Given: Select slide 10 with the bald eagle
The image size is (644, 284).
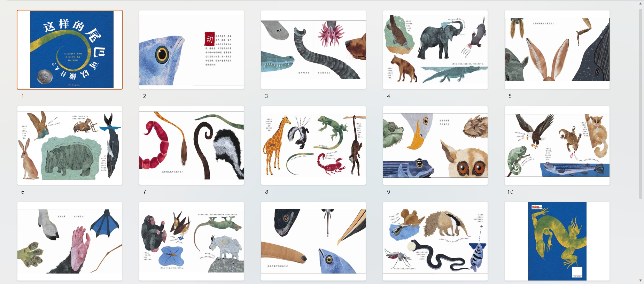Looking at the screenshot, I should 557,145.
